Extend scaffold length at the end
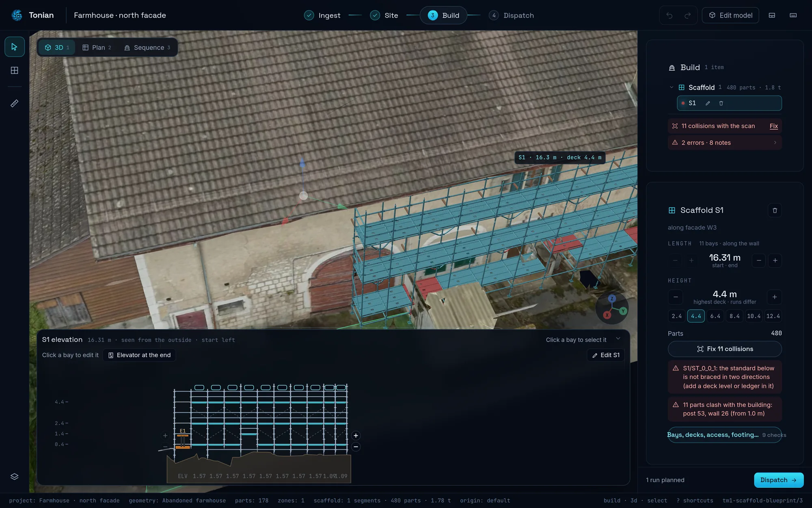812x508 pixels. click(775, 261)
